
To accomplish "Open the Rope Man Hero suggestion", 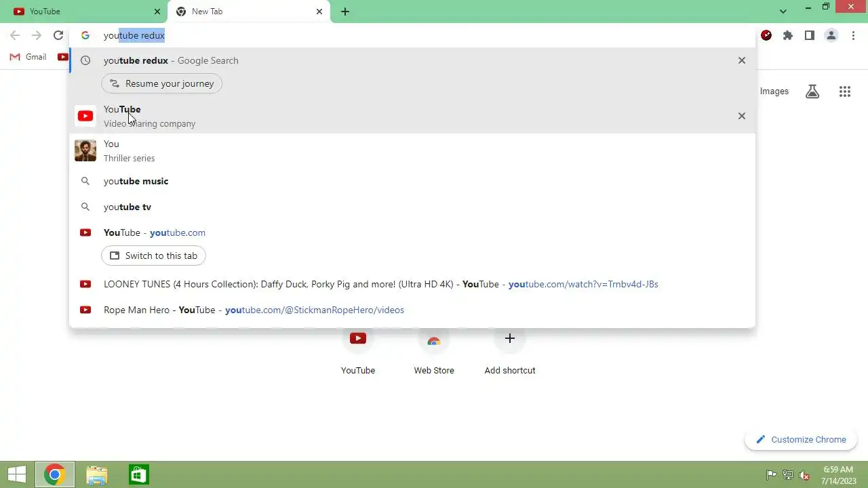I will pyautogui.click(x=412, y=310).
